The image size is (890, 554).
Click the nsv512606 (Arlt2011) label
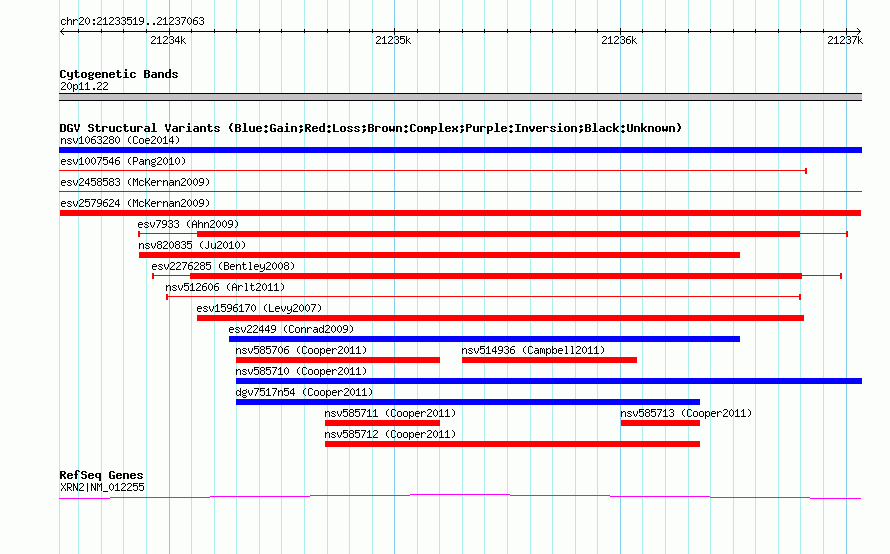[x=225, y=287]
